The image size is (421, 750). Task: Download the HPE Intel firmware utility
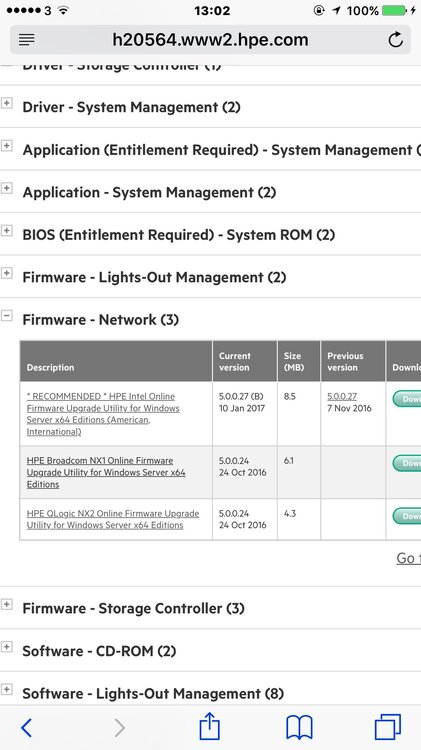click(x=407, y=398)
